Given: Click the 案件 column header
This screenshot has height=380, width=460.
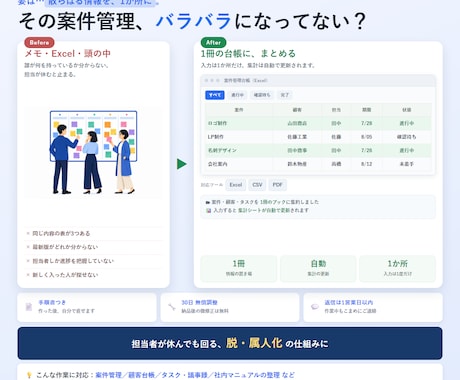Looking at the screenshot, I should coord(239,110).
